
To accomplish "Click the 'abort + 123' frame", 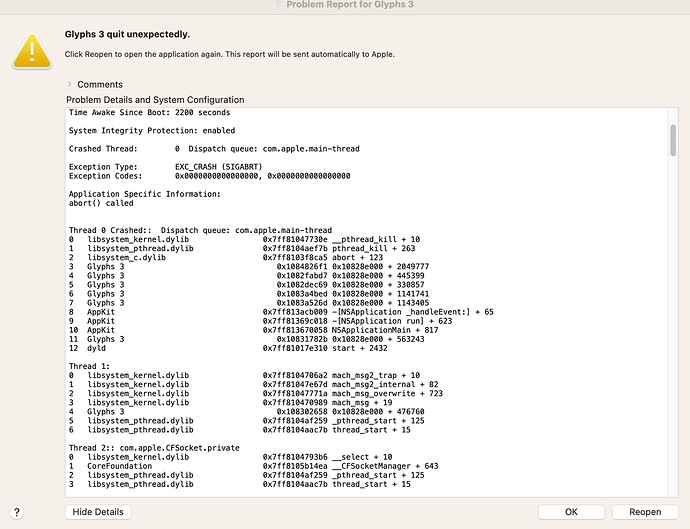I will point(226,257).
